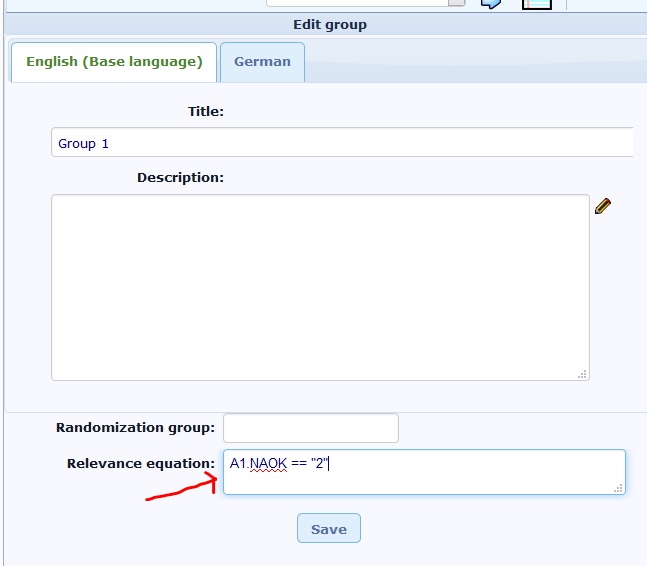
Task: Click the Description label
Action: [x=180, y=177]
